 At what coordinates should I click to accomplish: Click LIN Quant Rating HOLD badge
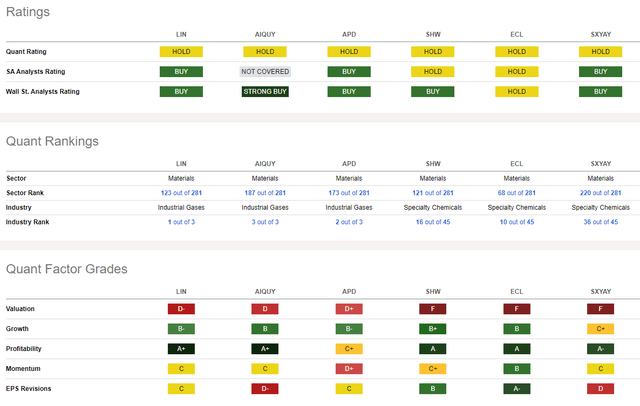click(x=181, y=52)
